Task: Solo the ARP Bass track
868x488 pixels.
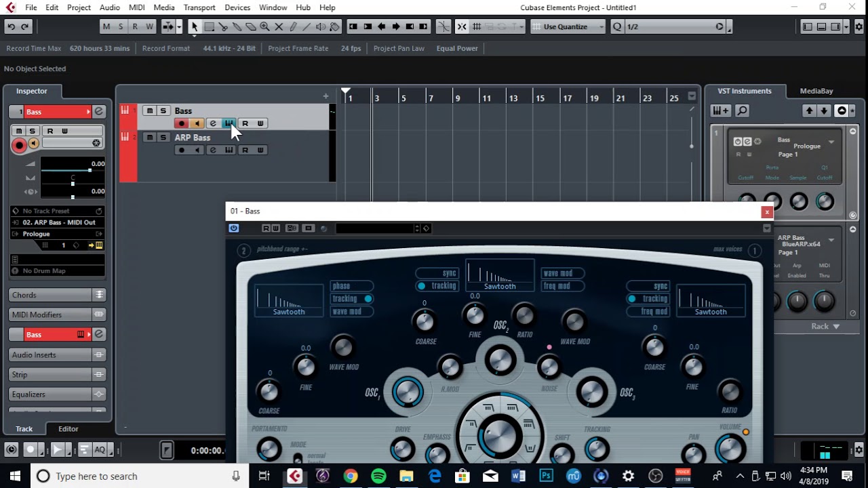Action: (163, 137)
